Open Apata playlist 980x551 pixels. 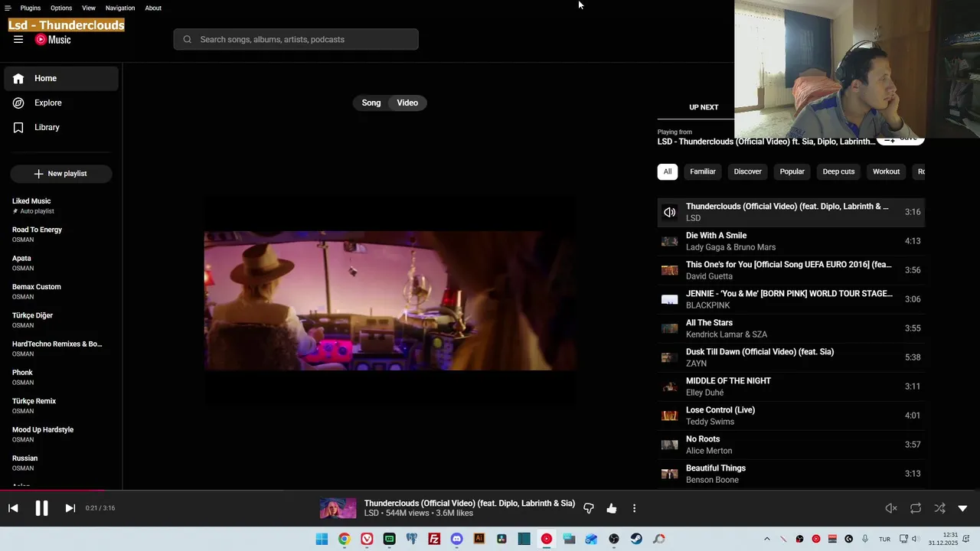61,262
